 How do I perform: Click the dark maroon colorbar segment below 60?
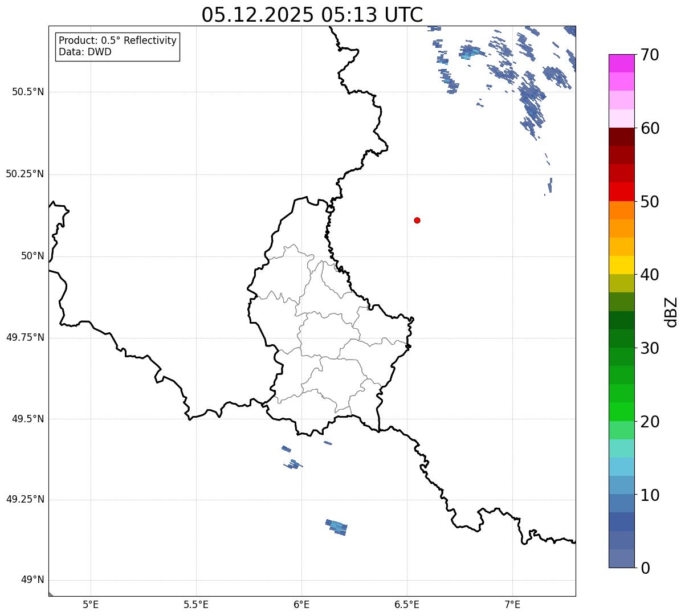click(x=622, y=137)
